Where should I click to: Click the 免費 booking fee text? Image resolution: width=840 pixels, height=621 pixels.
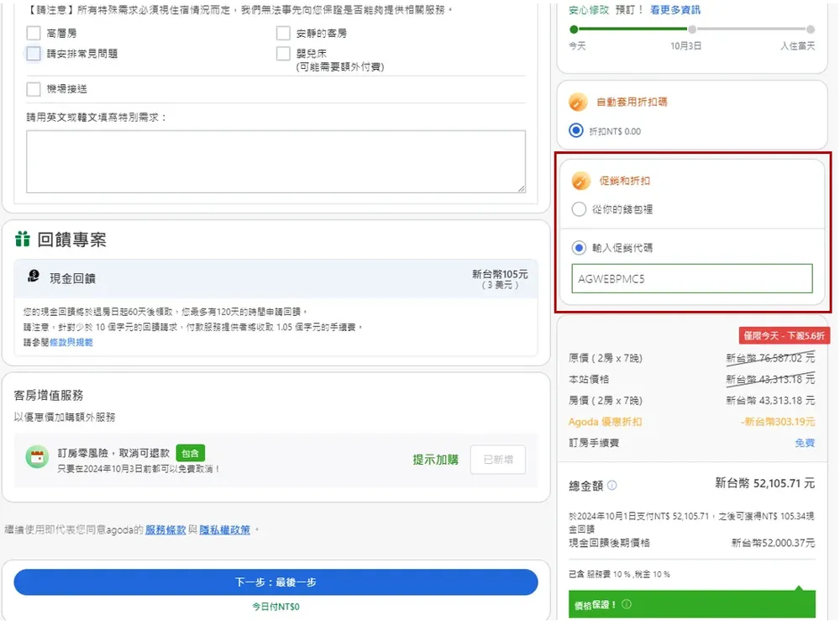point(805,443)
